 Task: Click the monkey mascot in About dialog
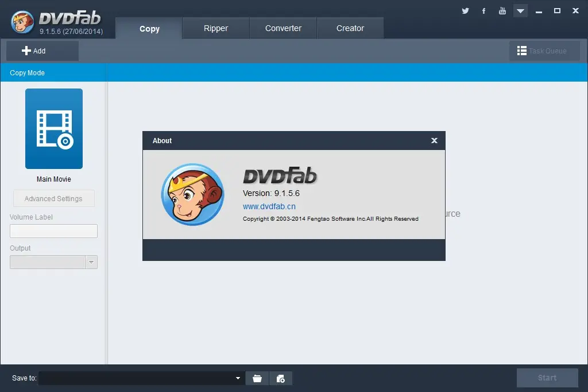192,194
